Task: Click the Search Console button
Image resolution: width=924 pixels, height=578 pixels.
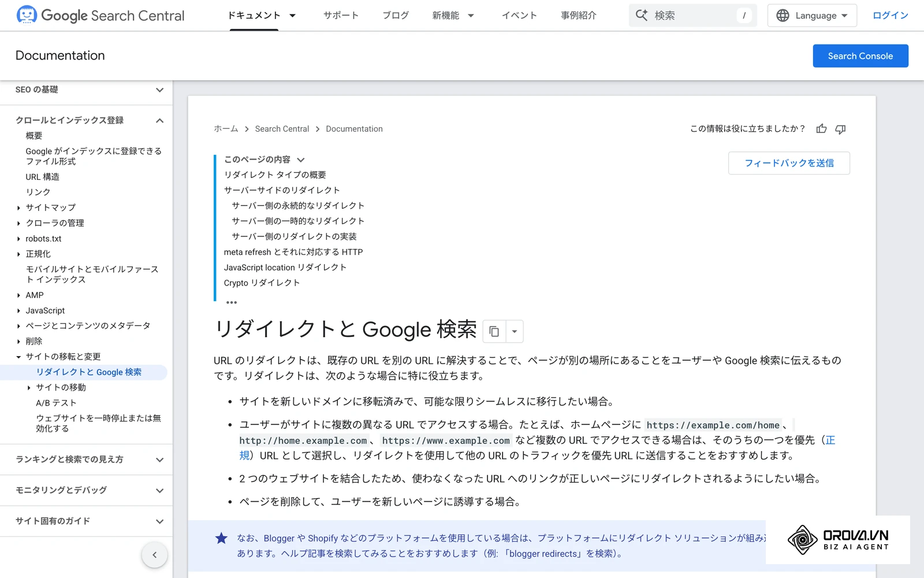Action: 860,56
